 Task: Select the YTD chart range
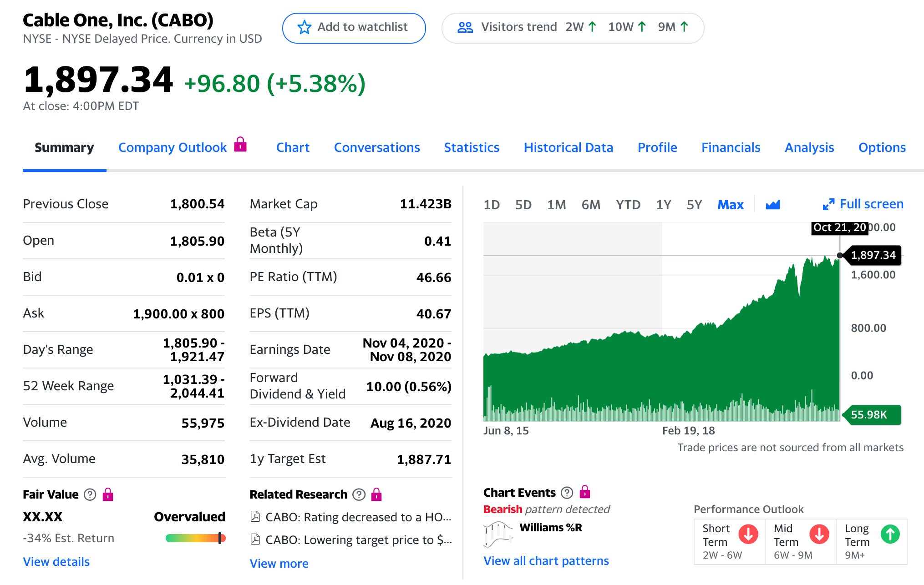628,205
